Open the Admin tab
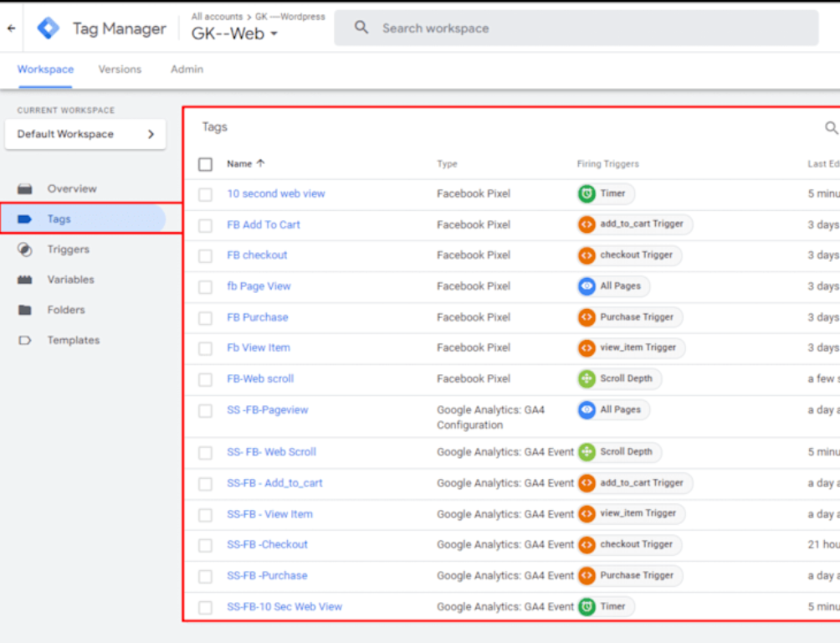Image resolution: width=840 pixels, height=643 pixels. coord(187,69)
